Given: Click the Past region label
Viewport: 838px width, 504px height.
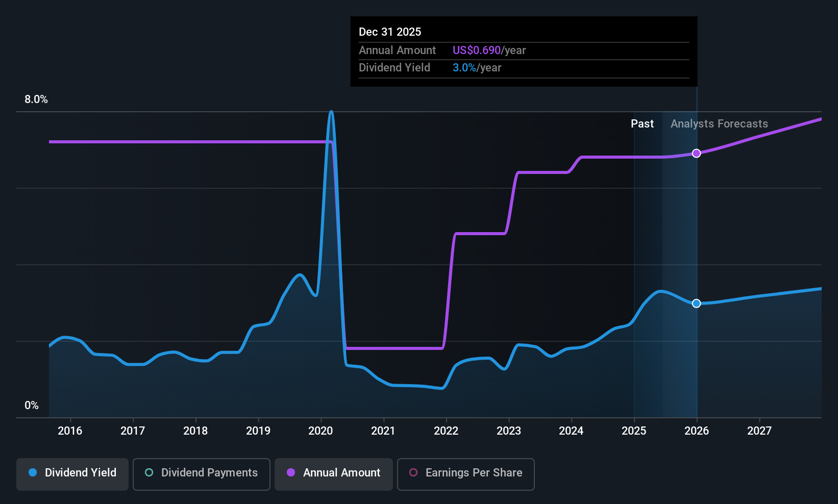Looking at the screenshot, I should pos(642,124).
